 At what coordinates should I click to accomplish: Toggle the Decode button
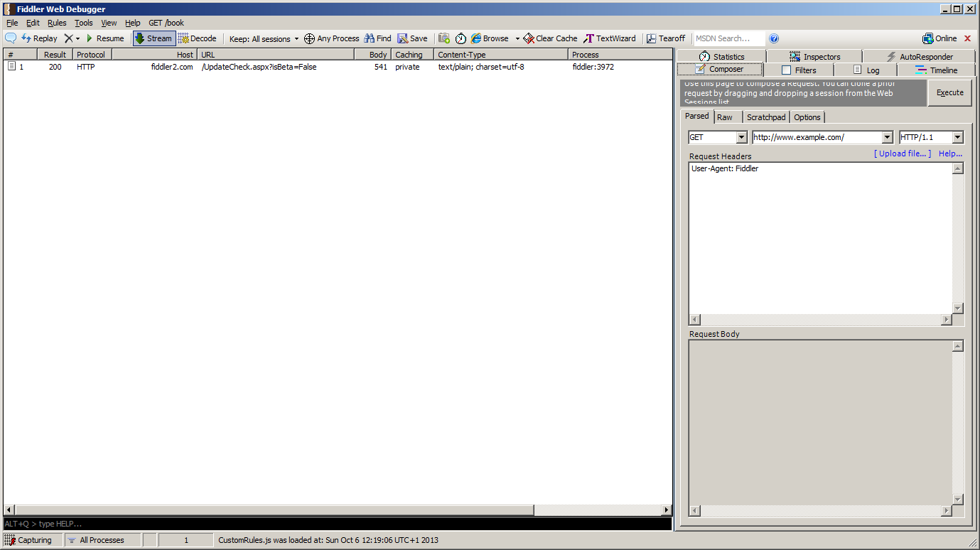(198, 38)
